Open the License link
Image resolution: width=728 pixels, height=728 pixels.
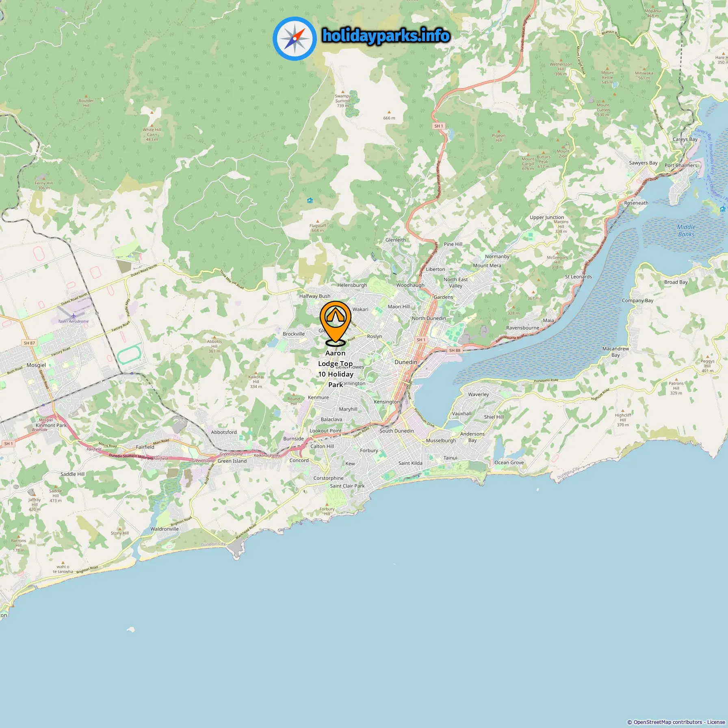[x=716, y=722]
